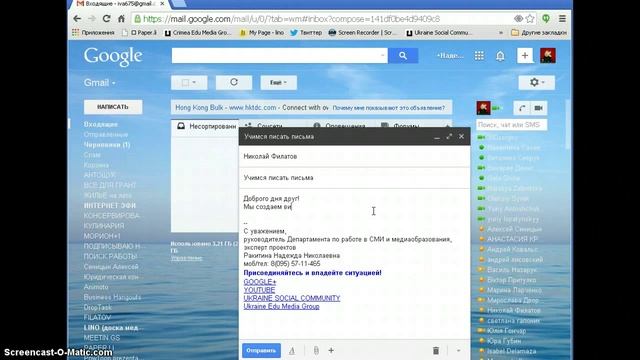Discard the draft with the trash icon
The height and width of the screenshot is (360, 640).
pyautogui.click(x=436, y=351)
